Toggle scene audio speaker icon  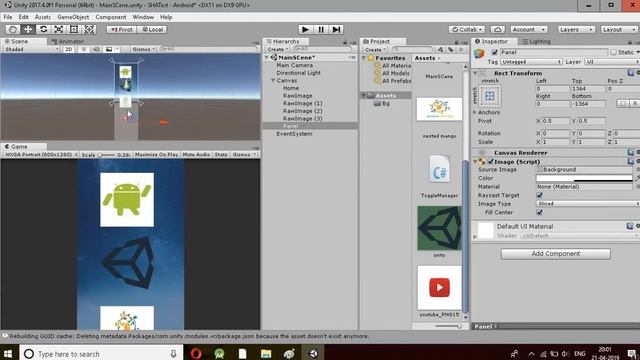(96, 49)
